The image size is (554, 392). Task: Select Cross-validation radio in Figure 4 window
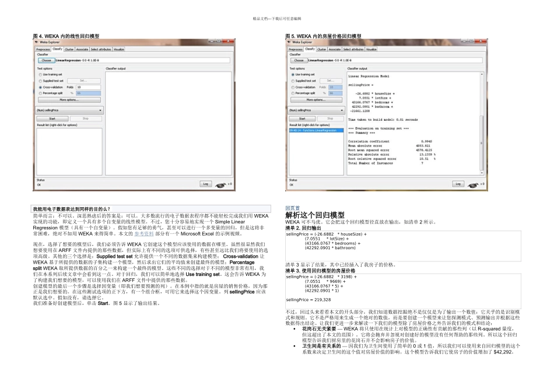[x=40, y=87]
